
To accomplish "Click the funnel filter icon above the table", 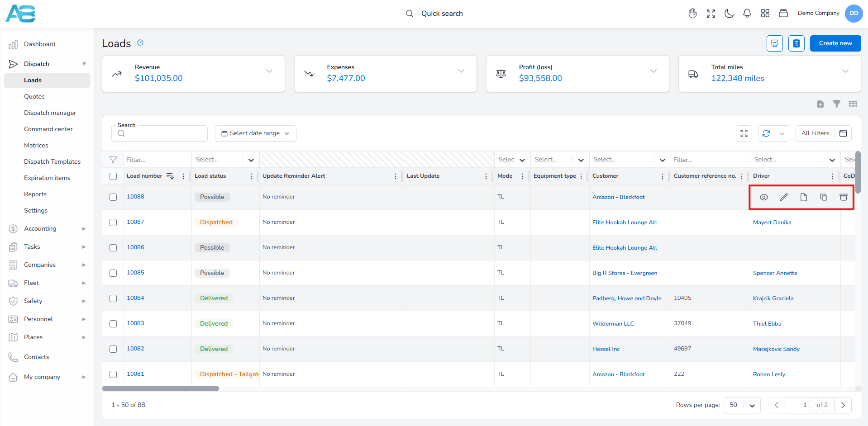I will point(837,104).
